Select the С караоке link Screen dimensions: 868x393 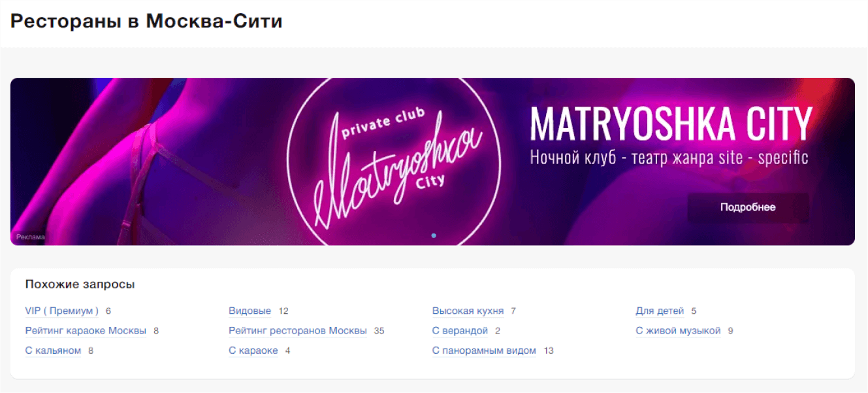pyautogui.click(x=253, y=350)
